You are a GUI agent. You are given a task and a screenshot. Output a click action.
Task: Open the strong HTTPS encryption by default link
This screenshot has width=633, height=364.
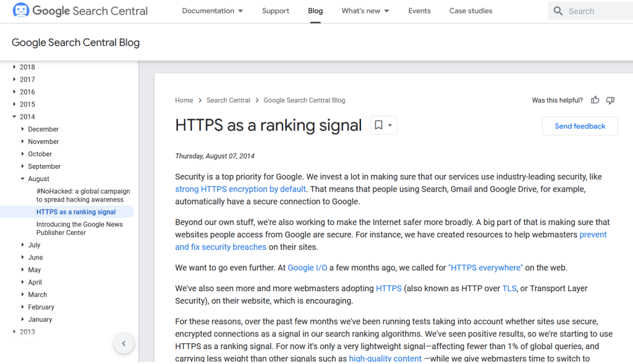pyautogui.click(x=240, y=189)
